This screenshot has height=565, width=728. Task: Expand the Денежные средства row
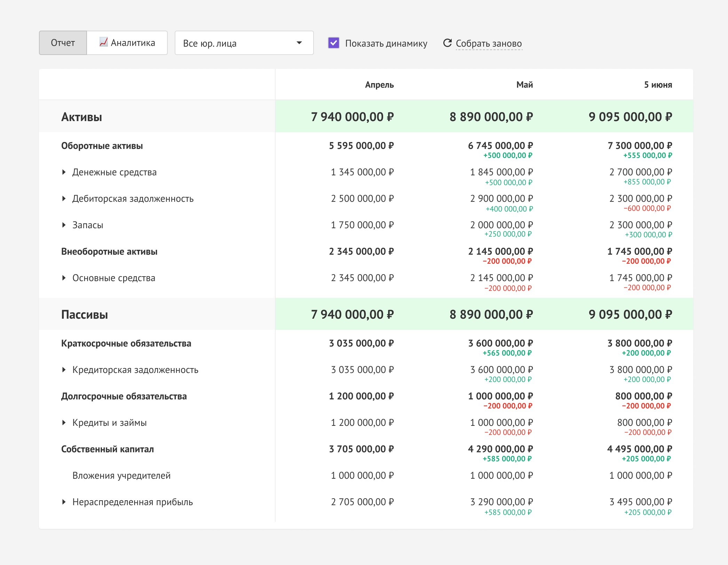point(64,172)
